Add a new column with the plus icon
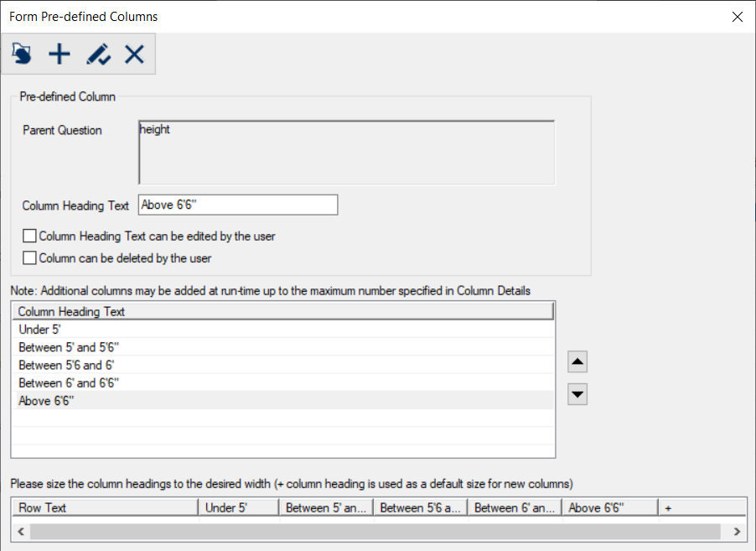 pyautogui.click(x=59, y=54)
